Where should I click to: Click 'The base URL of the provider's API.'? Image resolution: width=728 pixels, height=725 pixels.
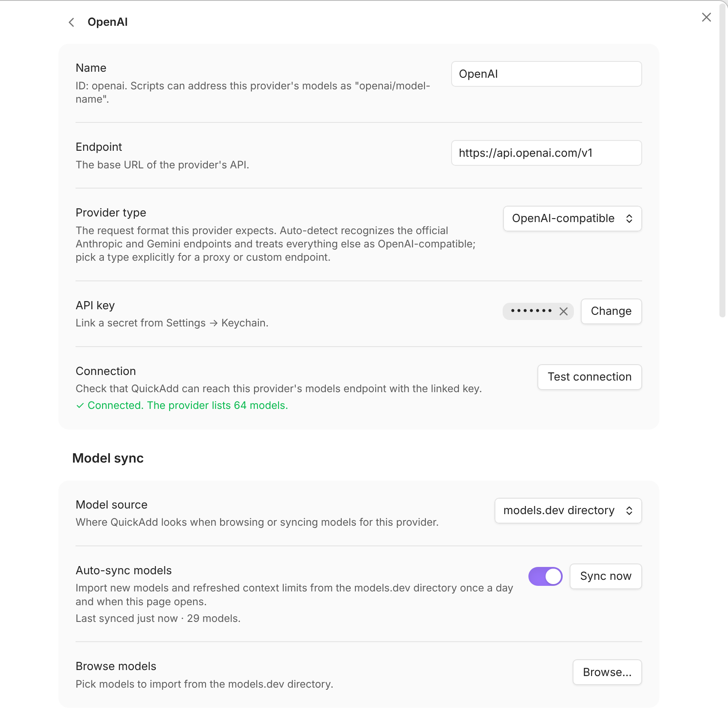(162, 165)
